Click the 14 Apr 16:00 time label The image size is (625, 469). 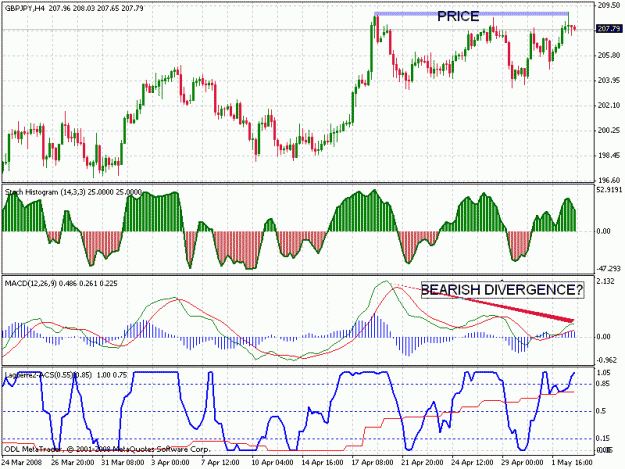pyautogui.click(x=322, y=462)
